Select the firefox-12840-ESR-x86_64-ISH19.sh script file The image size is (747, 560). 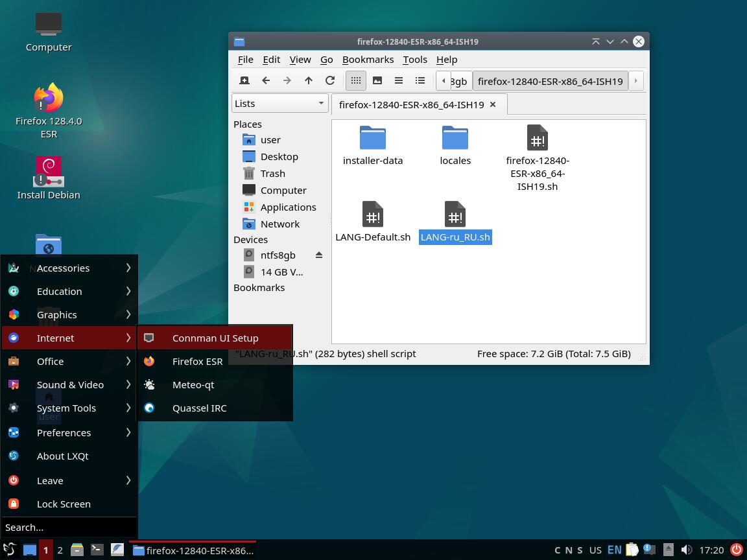click(538, 158)
